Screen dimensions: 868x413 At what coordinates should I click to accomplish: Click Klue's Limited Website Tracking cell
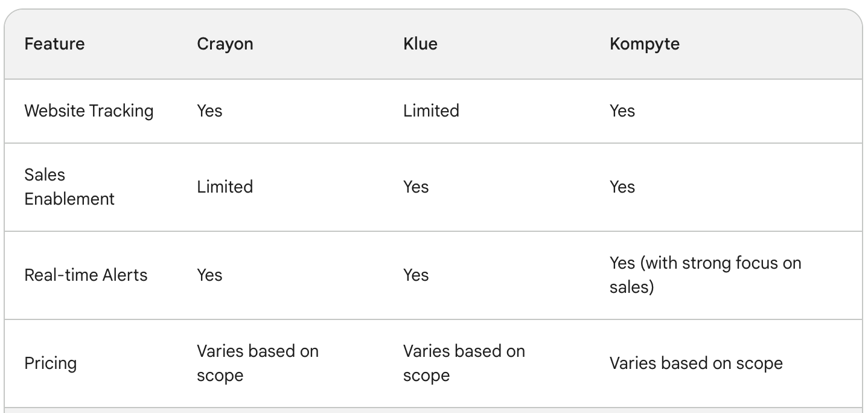click(431, 111)
